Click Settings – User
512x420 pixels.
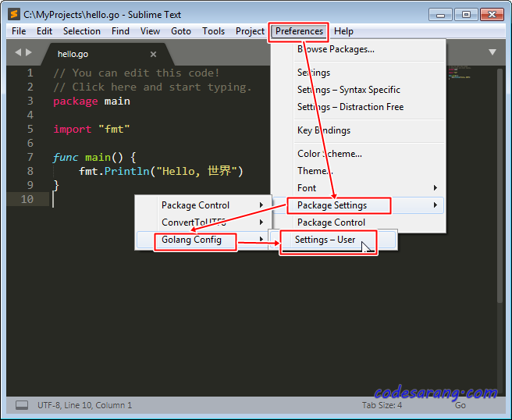tap(333, 240)
